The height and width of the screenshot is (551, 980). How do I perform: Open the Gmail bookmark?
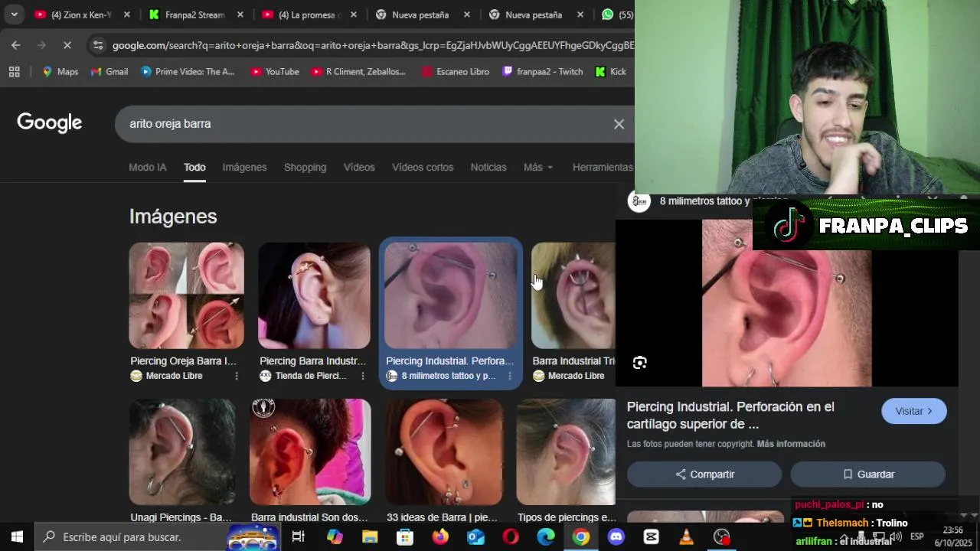point(109,71)
